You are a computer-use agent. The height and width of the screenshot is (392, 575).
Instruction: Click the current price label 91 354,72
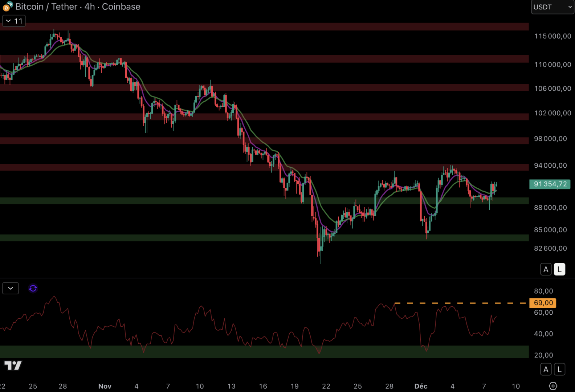tap(550, 184)
